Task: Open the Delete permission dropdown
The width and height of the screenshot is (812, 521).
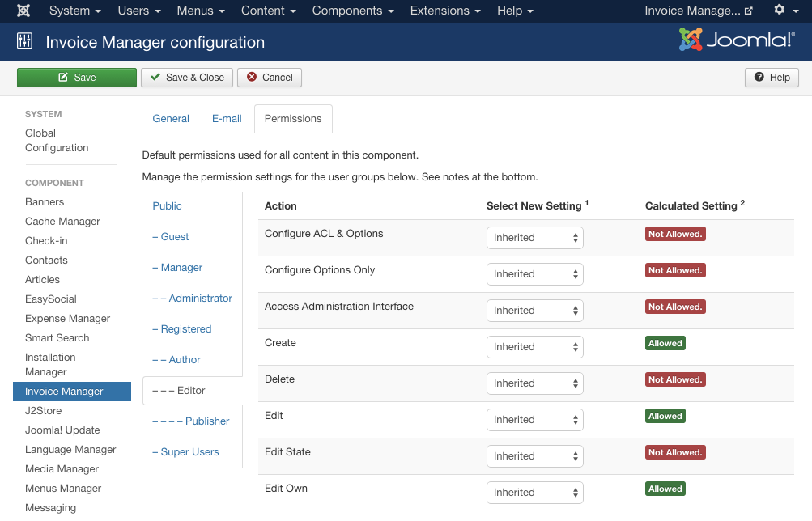Action: click(x=535, y=383)
